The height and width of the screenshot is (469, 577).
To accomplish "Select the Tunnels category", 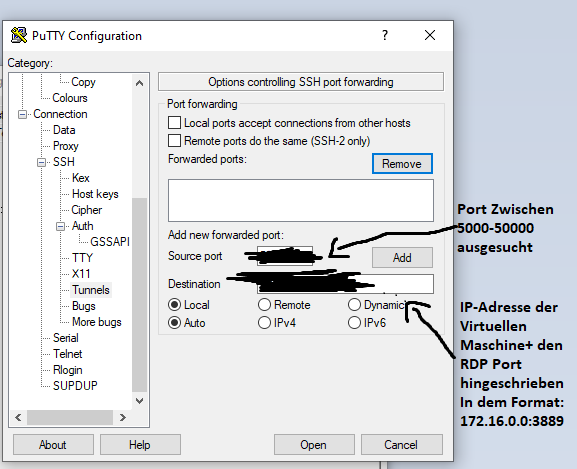I will pyautogui.click(x=91, y=290).
